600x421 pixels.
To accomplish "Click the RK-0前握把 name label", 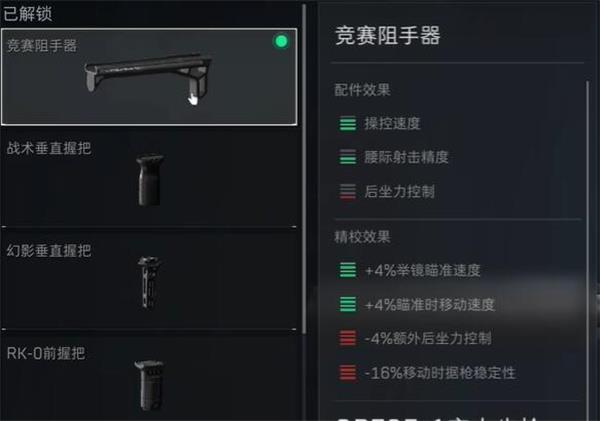I will coord(46,353).
